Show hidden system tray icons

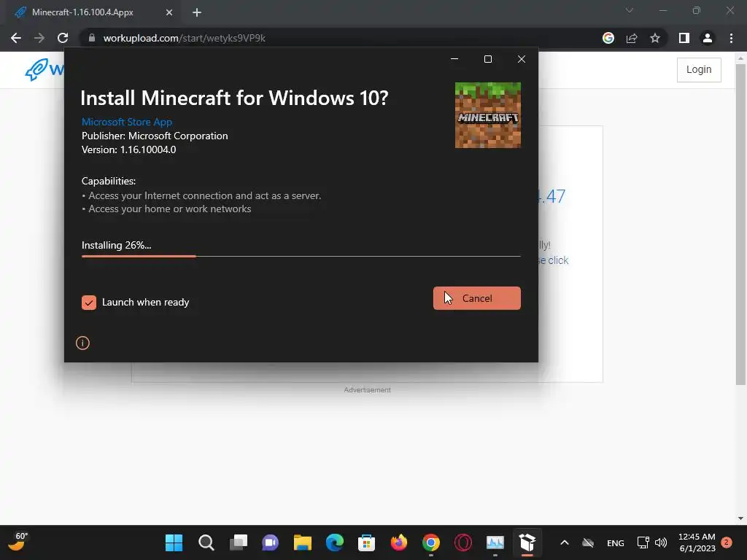pos(564,542)
